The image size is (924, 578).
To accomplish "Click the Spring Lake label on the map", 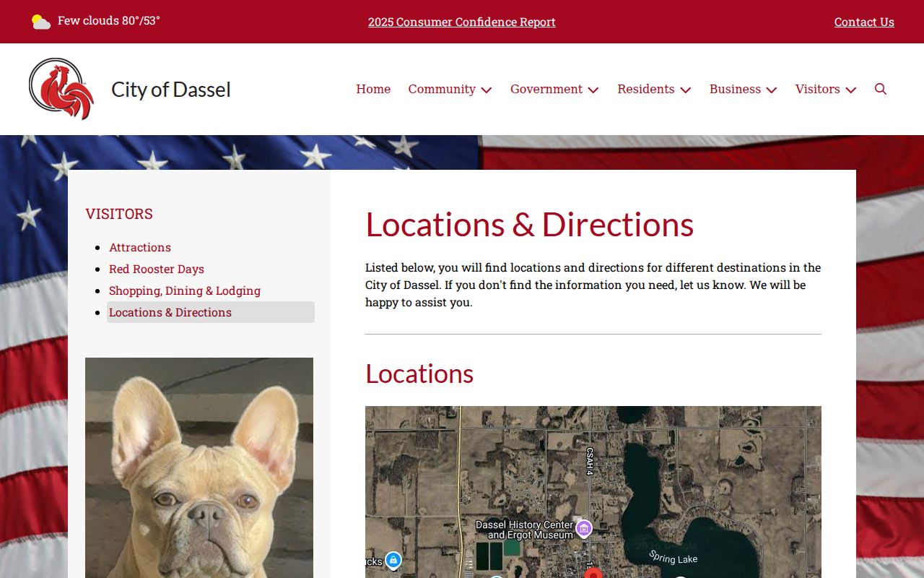I will pyautogui.click(x=673, y=558).
